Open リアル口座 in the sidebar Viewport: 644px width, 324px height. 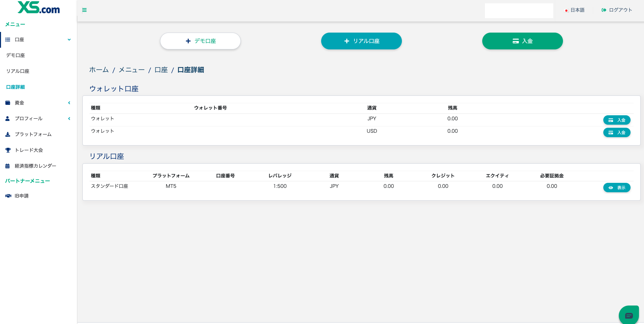tap(18, 71)
